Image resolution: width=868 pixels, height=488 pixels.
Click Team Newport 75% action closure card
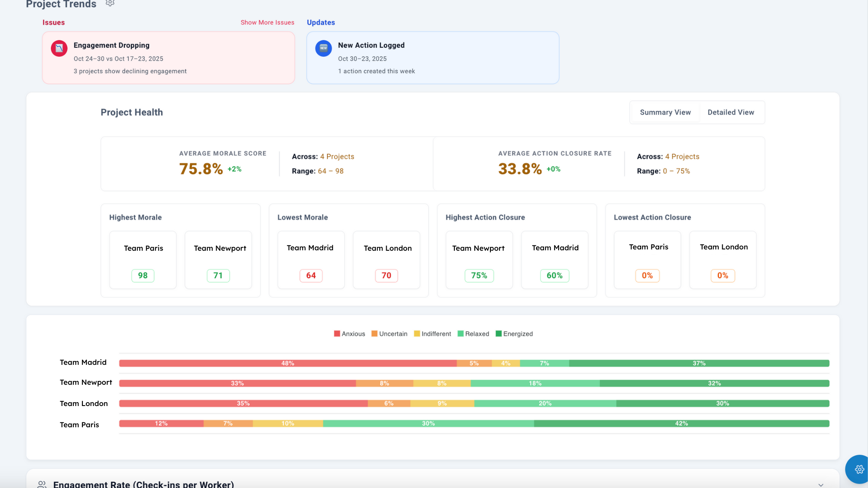(479, 260)
